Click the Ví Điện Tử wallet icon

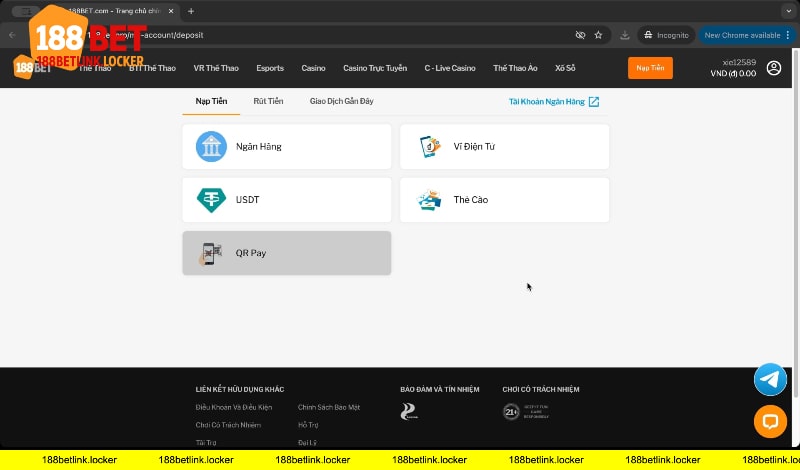point(430,147)
